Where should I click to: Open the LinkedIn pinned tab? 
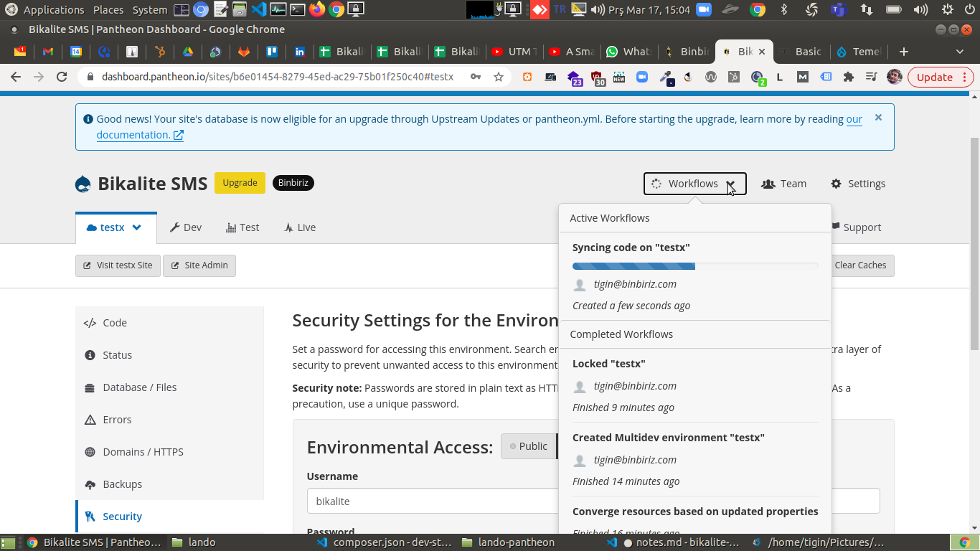click(300, 52)
